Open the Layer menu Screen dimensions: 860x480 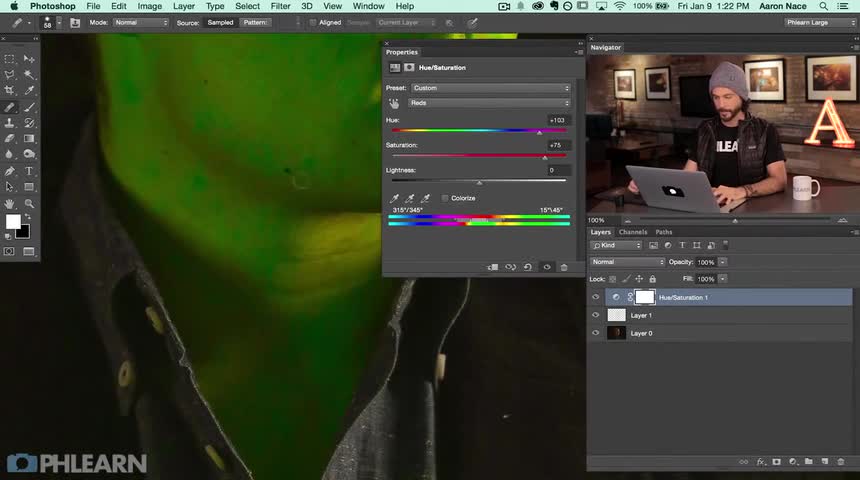click(x=184, y=6)
